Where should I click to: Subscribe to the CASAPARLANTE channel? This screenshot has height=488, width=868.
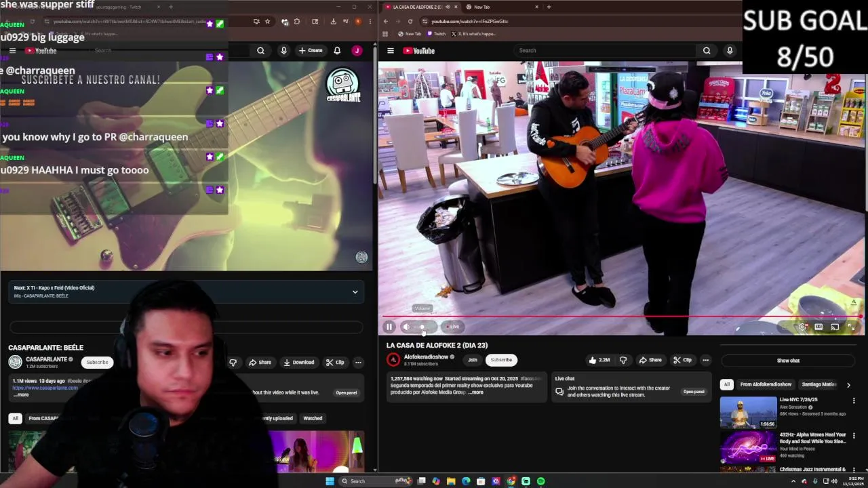[97, 363]
